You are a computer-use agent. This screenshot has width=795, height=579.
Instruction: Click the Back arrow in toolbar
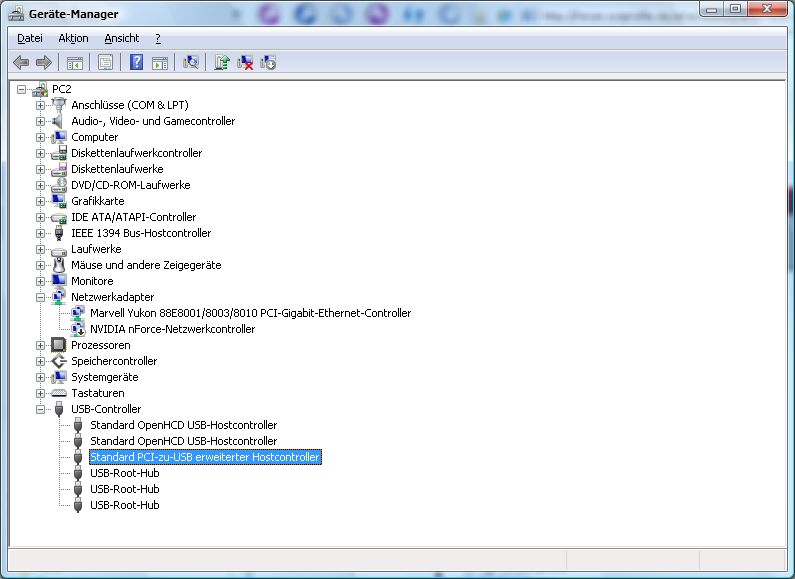(x=21, y=63)
